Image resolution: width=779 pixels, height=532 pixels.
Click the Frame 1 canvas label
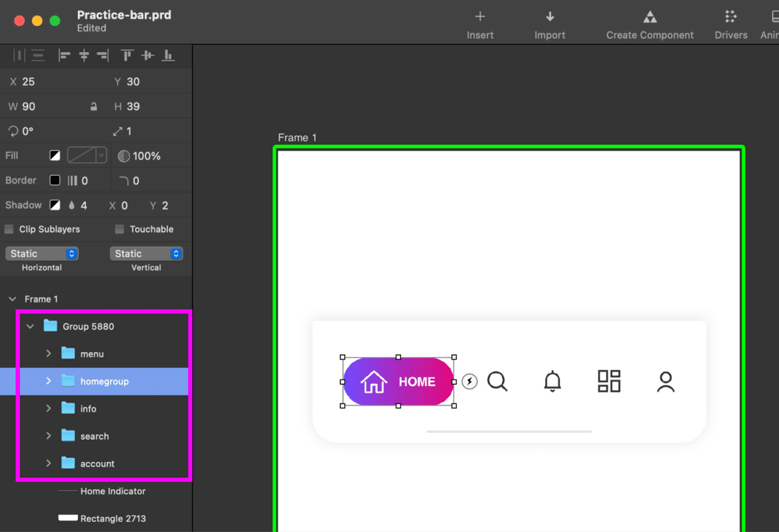[297, 138]
